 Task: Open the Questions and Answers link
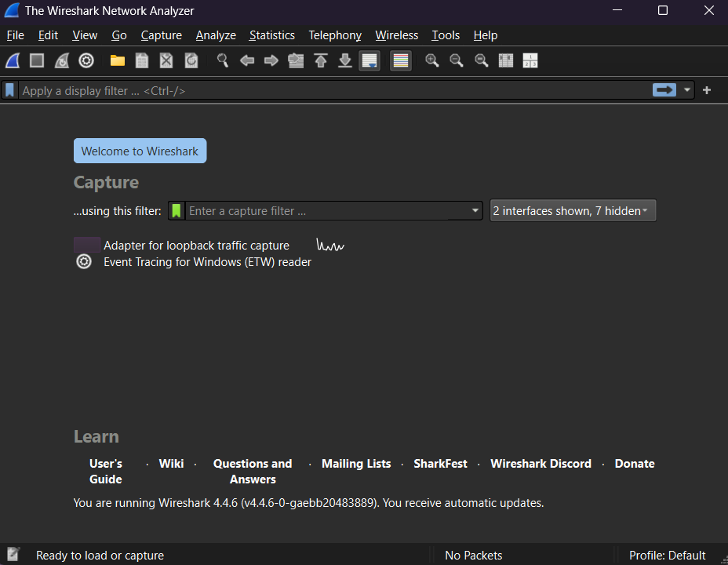253,471
